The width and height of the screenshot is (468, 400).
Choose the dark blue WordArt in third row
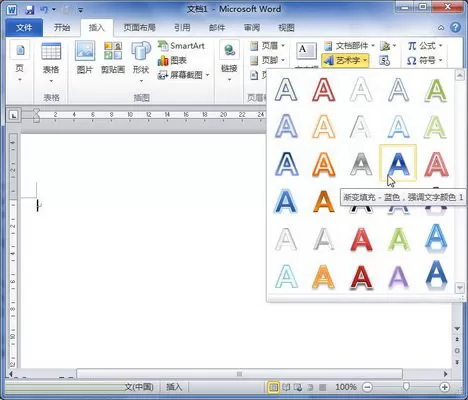[286, 164]
